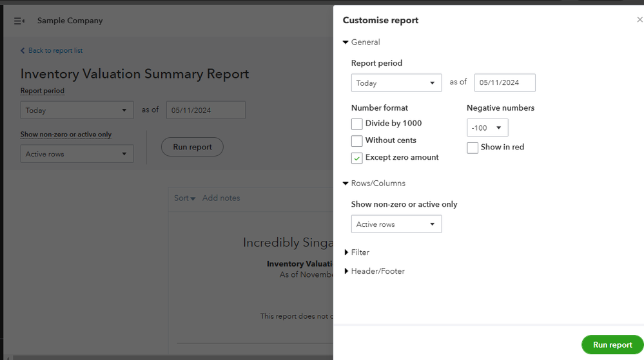Close the Customise report panel

[639, 20]
